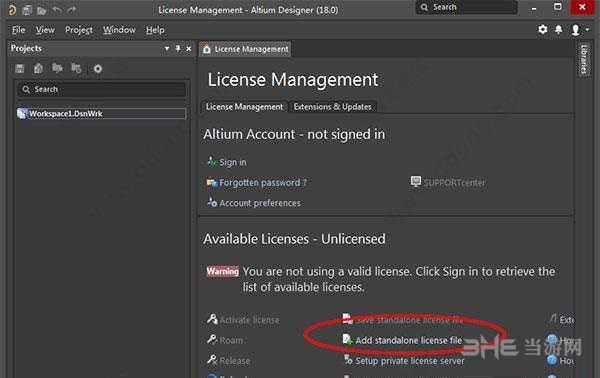
Task: Click Setup private license server
Action: coord(410,360)
